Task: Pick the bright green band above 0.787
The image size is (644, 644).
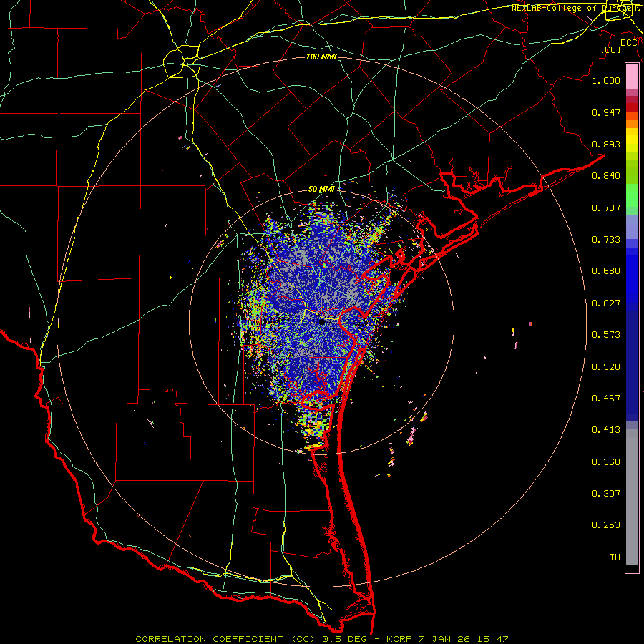Action: tap(632, 195)
